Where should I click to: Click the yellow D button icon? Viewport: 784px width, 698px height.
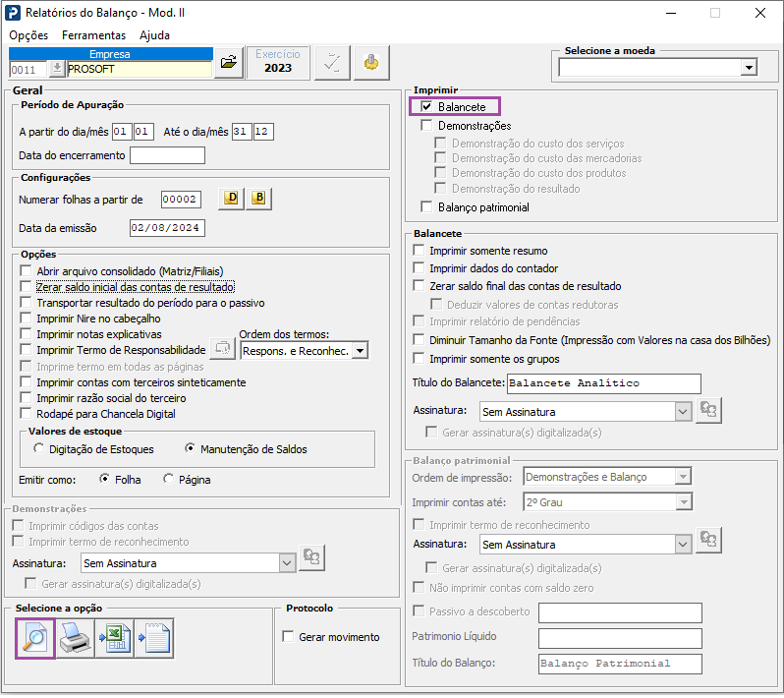[x=231, y=199]
